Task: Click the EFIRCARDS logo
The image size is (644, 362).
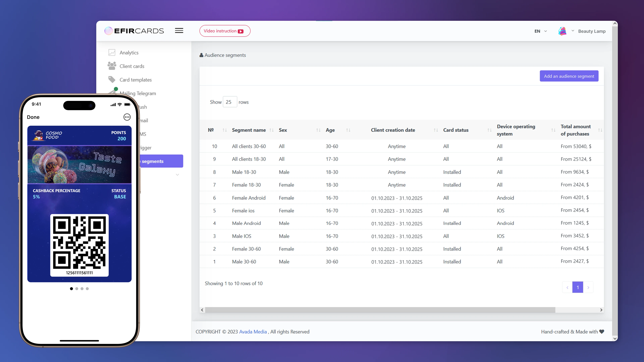Action: click(x=134, y=31)
